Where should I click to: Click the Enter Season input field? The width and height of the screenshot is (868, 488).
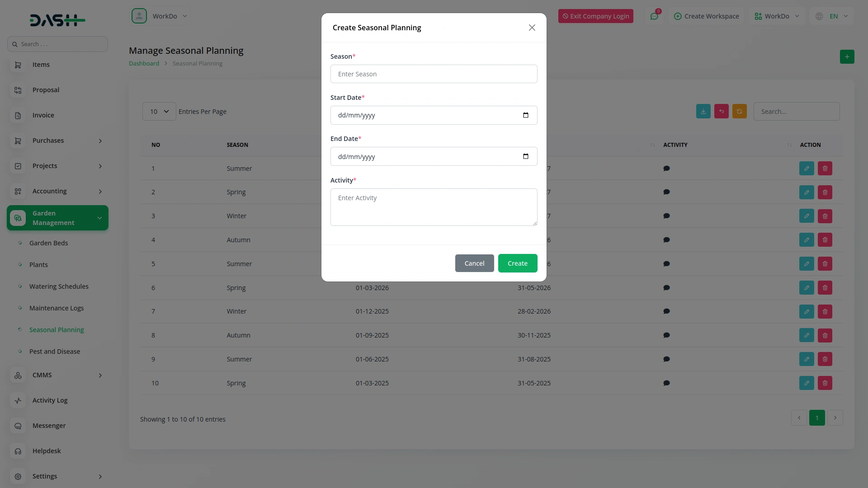pyautogui.click(x=434, y=74)
